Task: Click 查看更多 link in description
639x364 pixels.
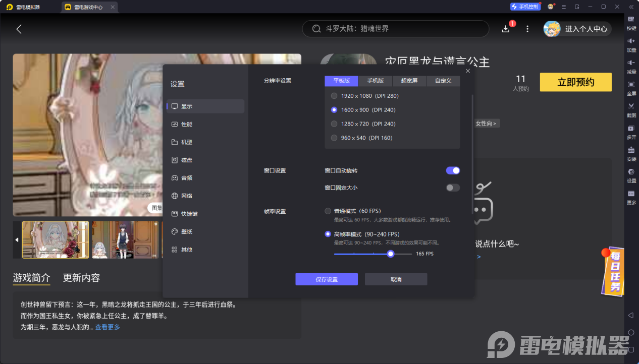Action: coord(108,327)
